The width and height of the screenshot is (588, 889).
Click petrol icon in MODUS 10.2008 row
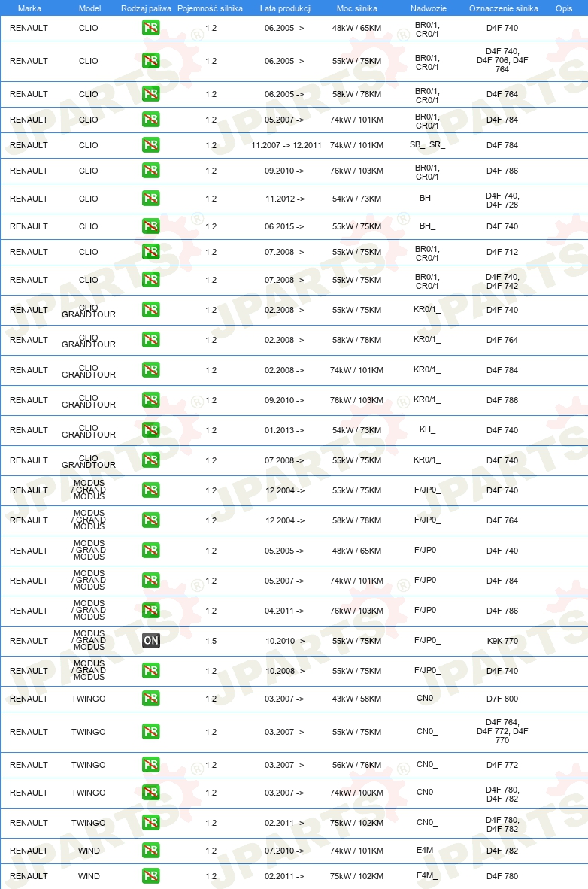[151, 671]
